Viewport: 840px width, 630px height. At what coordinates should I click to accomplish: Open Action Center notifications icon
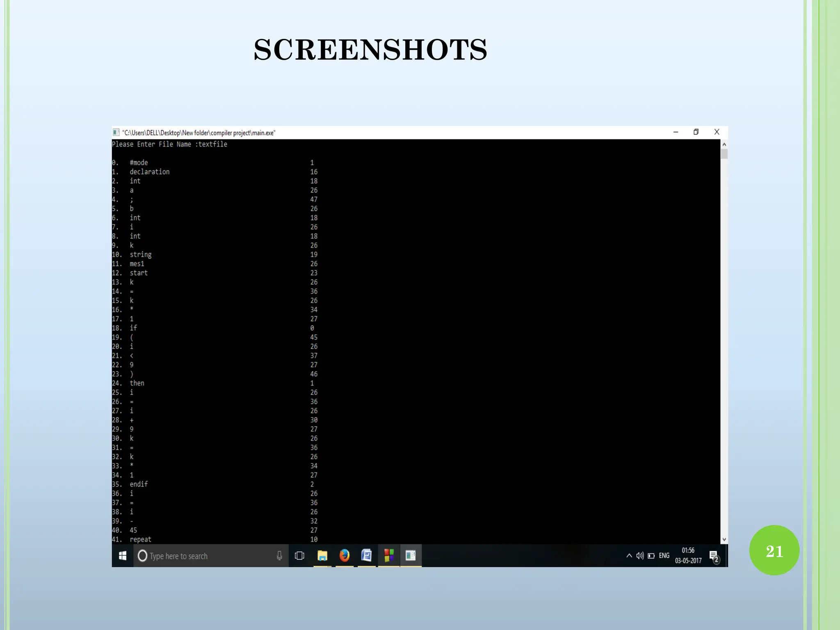click(x=714, y=556)
